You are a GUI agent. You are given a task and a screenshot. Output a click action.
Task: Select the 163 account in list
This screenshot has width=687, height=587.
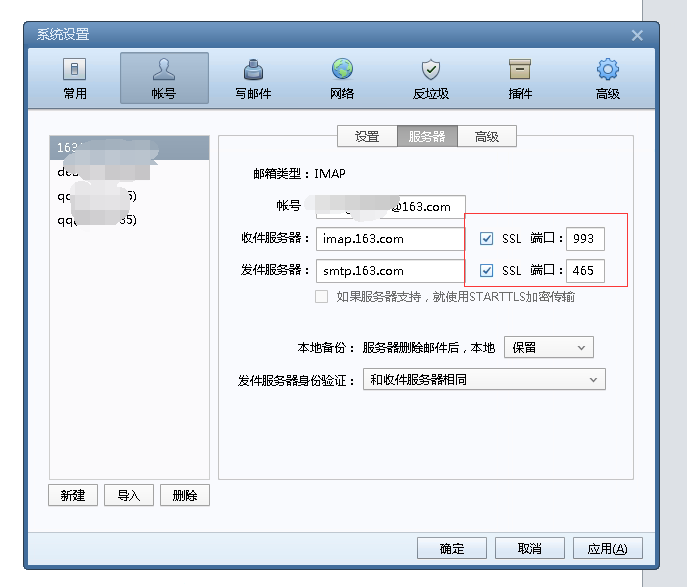click(x=130, y=148)
